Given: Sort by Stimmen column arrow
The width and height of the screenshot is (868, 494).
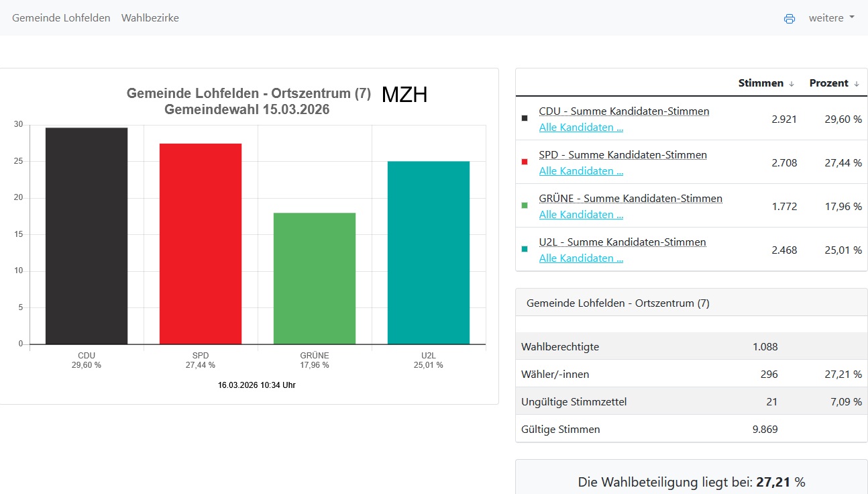Looking at the screenshot, I should (792, 84).
